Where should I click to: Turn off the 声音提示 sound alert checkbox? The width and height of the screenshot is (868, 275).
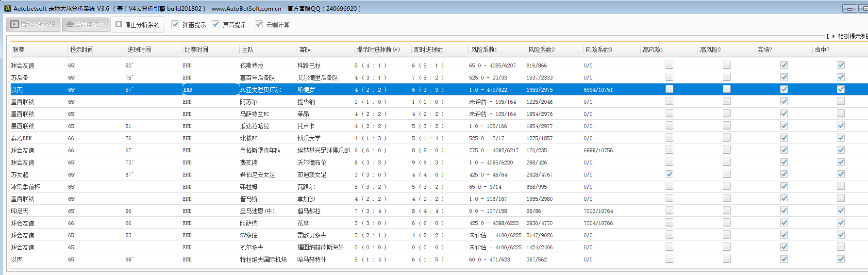click(216, 24)
